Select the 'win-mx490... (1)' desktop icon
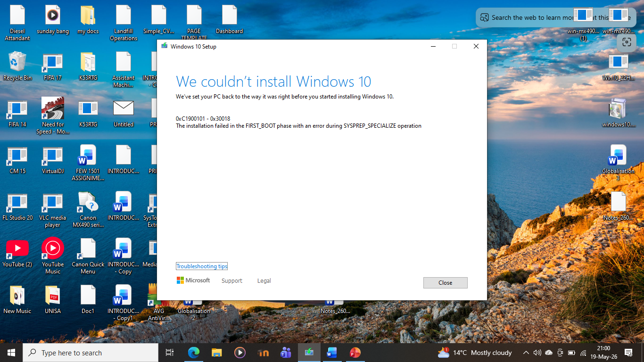The width and height of the screenshot is (644, 362). pos(583,24)
